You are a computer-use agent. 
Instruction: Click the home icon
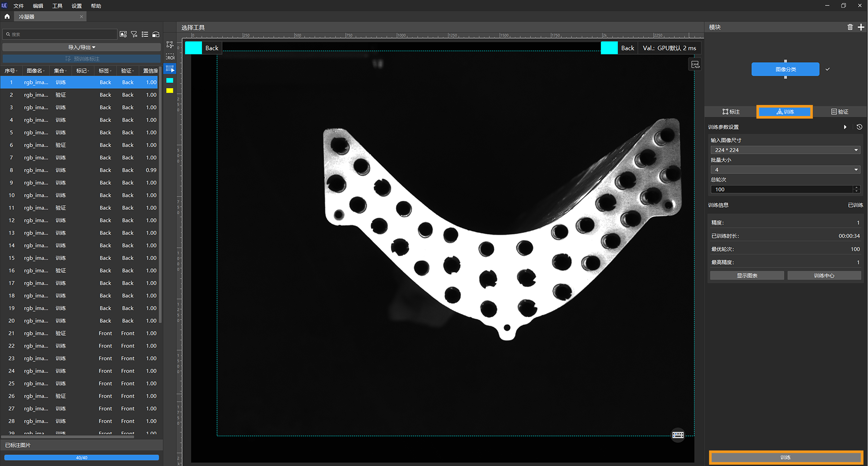7,17
